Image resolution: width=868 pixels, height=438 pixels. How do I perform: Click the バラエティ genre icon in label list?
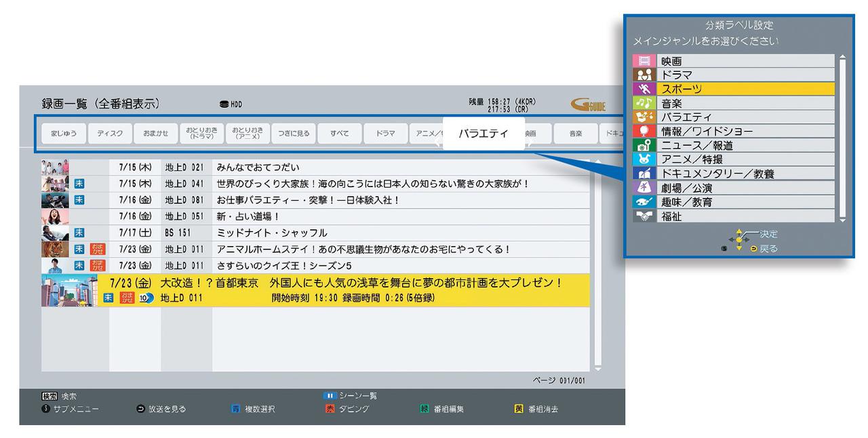pos(644,117)
